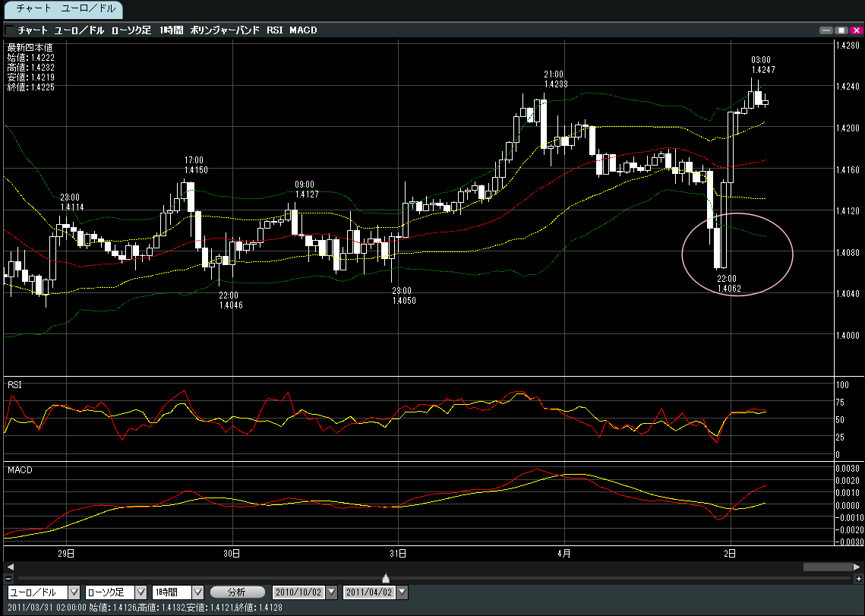Click inside the start date 2010/10/02 field
This screenshot has width=865, height=616.
point(298,592)
